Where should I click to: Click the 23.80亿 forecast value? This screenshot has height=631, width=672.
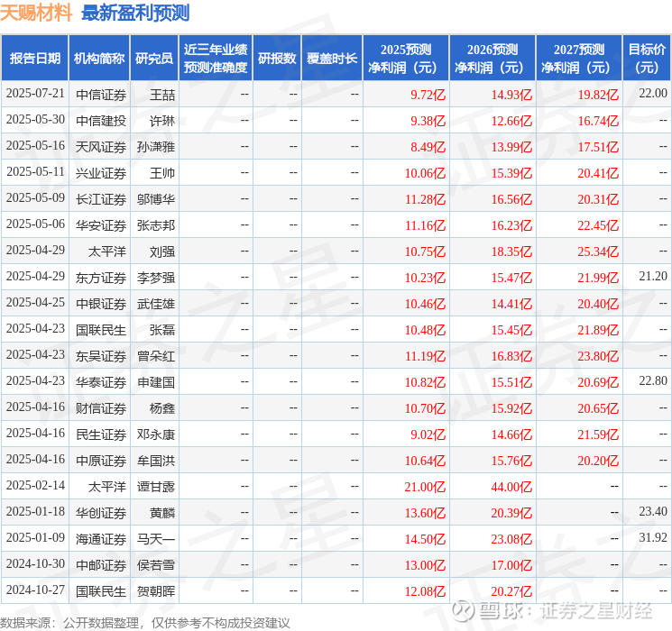598,356
